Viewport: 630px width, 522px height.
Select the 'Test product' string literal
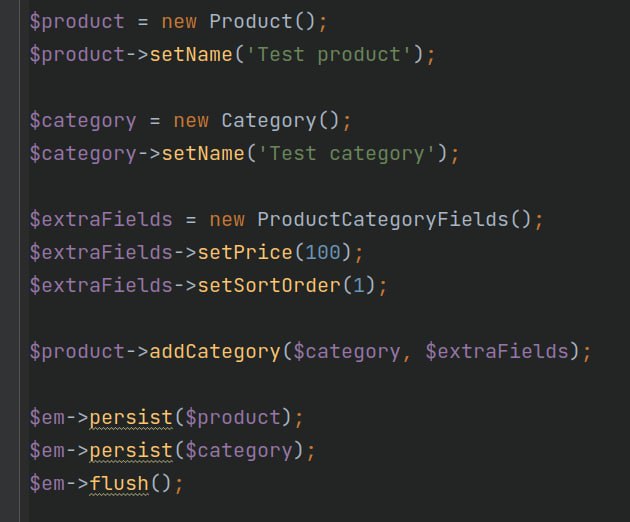[329, 55]
